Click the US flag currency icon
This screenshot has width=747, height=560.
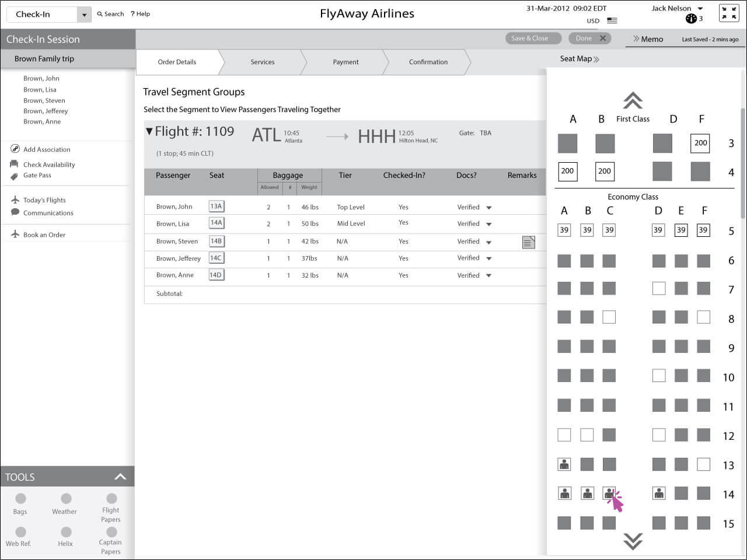pyautogui.click(x=612, y=20)
